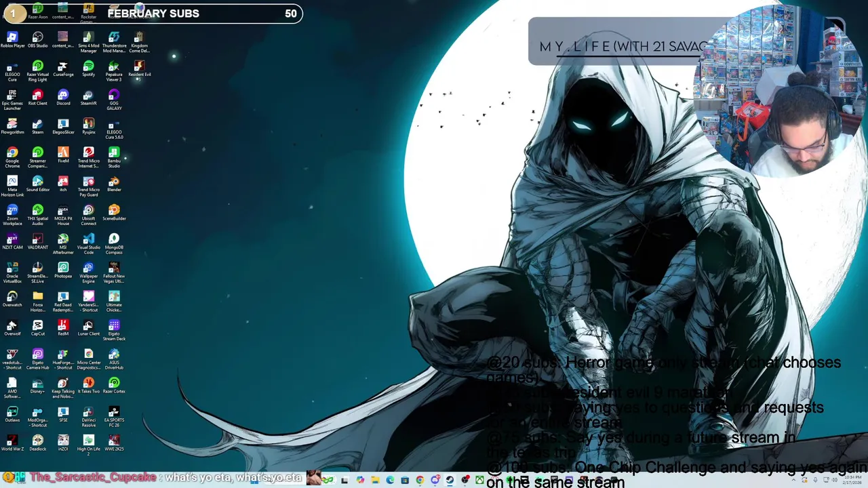Launch the Overwatch desktop icon
The width and height of the screenshot is (868, 488).
12,300
